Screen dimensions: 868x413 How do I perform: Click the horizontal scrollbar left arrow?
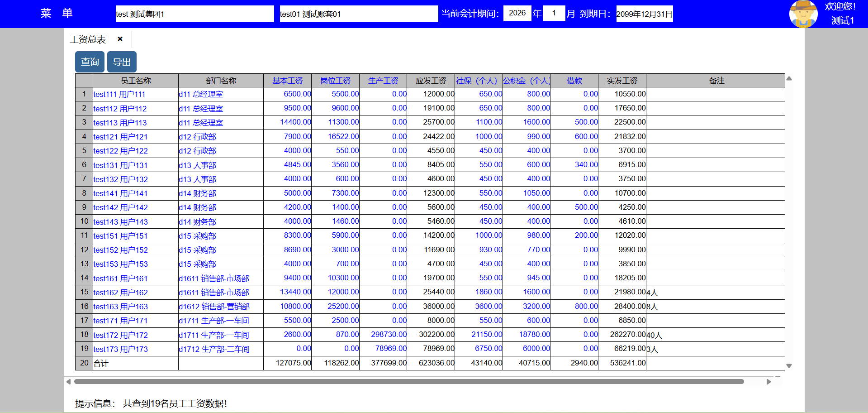[x=69, y=382]
